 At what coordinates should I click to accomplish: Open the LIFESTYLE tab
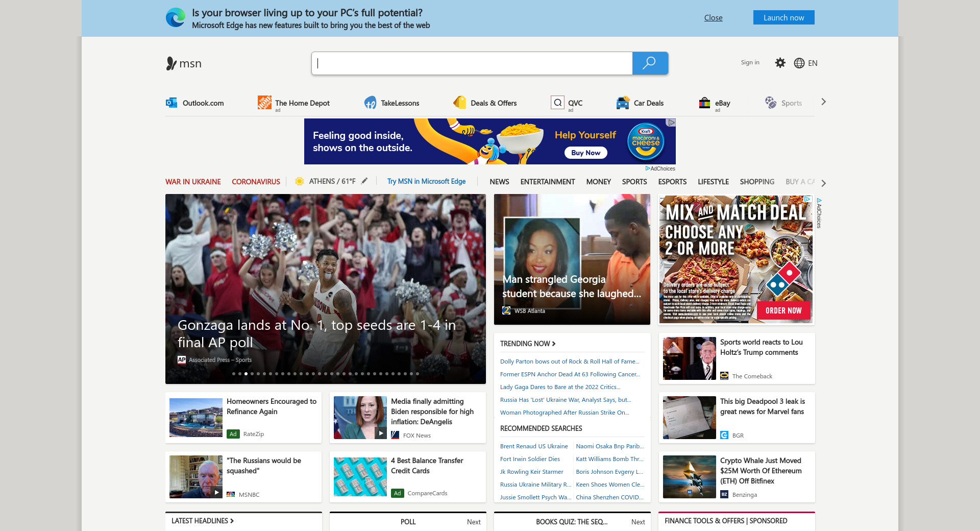tap(713, 182)
